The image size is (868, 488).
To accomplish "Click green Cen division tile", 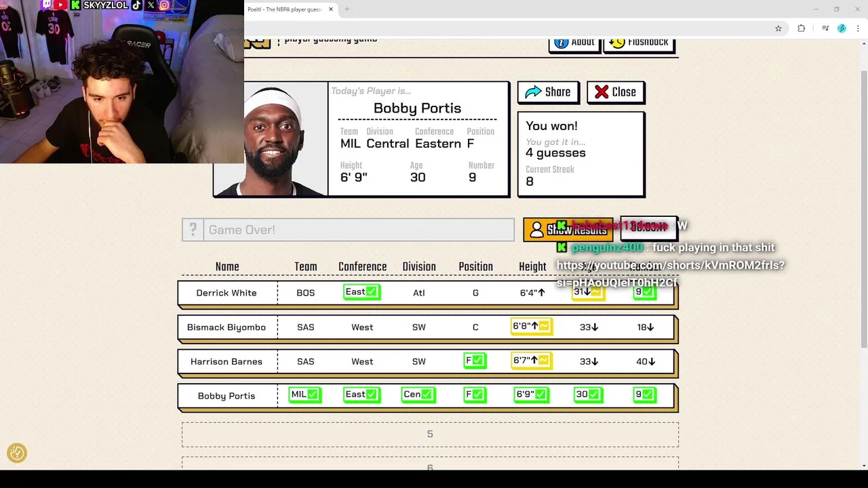I will pos(418,394).
